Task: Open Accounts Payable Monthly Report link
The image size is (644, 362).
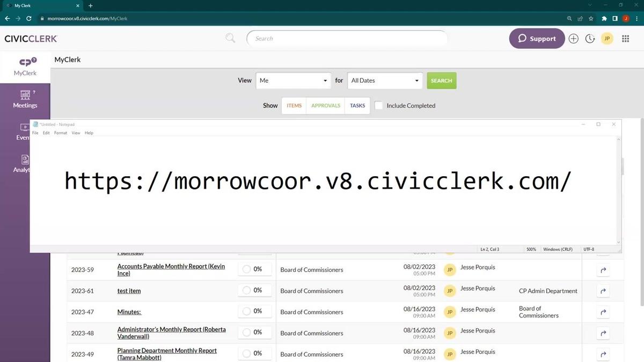Action: [171, 270]
